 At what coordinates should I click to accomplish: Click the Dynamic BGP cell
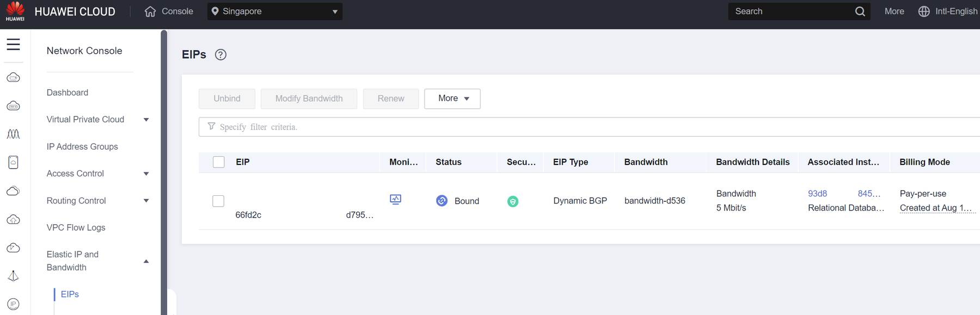pos(580,201)
